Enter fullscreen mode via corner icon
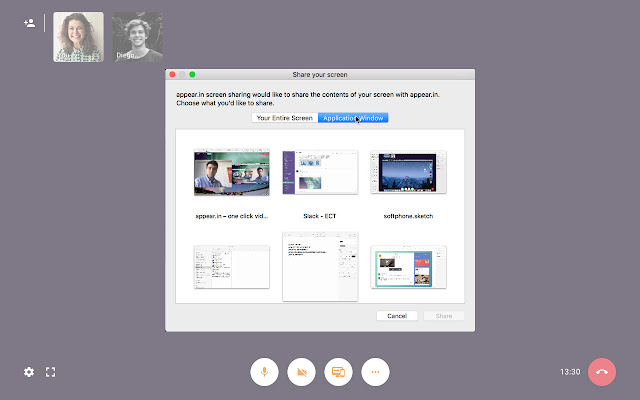This screenshot has width=640, height=400. pyautogui.click(x=51, y=372)
